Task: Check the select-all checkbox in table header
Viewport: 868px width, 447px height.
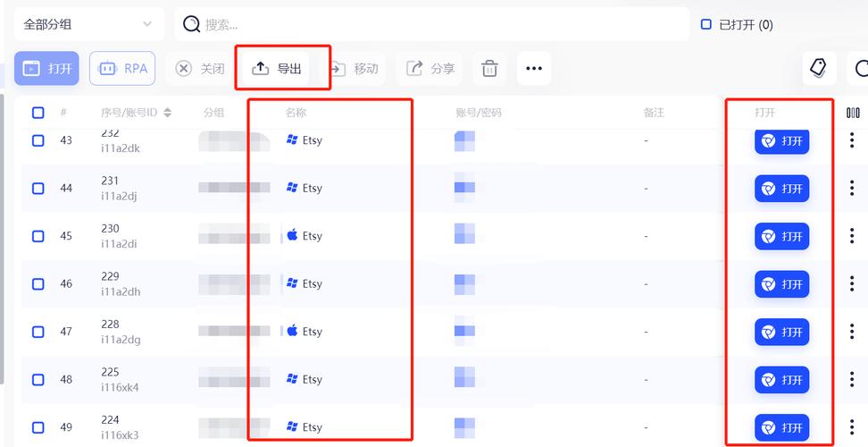Action: (38, 113)
